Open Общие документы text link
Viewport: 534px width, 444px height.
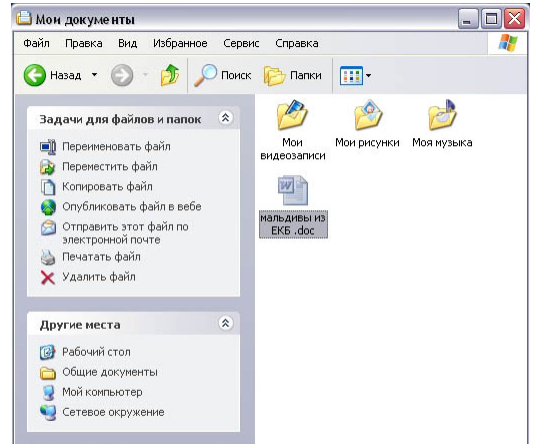click(x=110, y=372)
